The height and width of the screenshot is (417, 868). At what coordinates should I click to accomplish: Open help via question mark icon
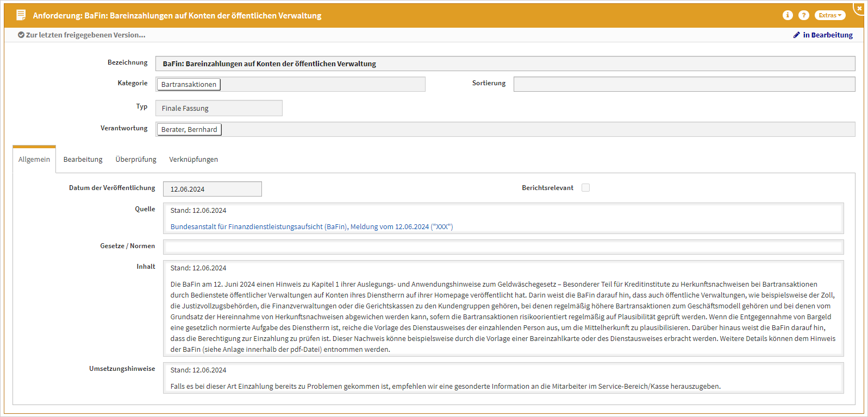coord(804,15)
